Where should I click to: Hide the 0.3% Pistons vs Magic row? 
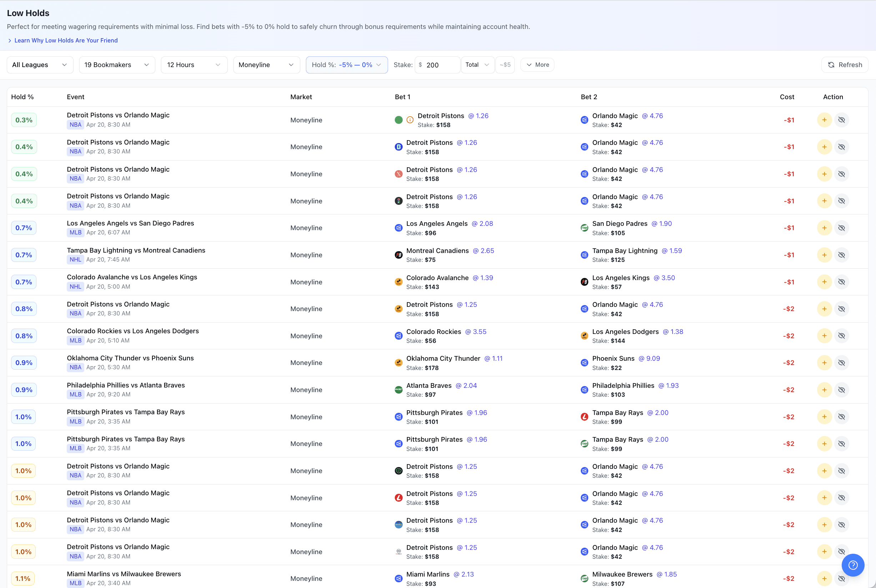click(841, 120)
